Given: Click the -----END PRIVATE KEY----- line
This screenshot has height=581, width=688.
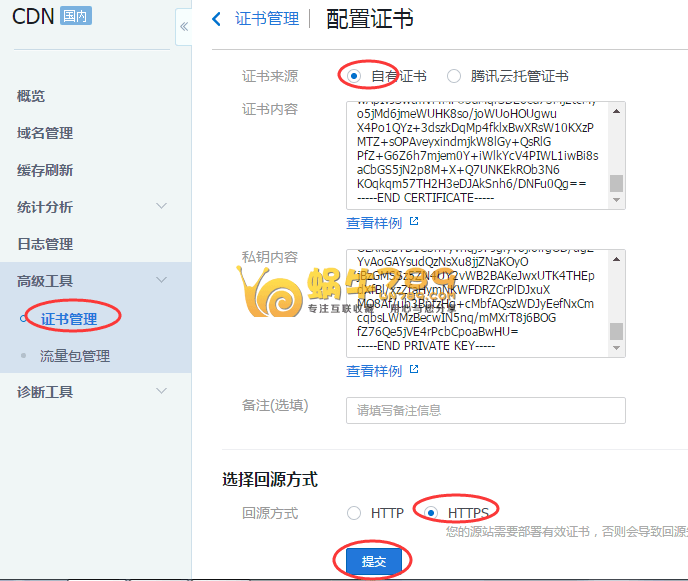Looking at the screenshot, I should 426,346.
